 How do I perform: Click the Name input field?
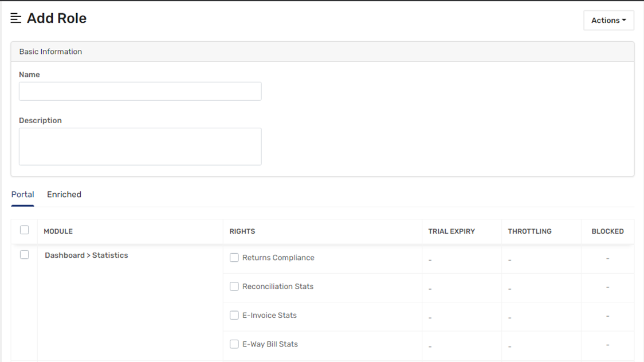click(x=140, y=91)
